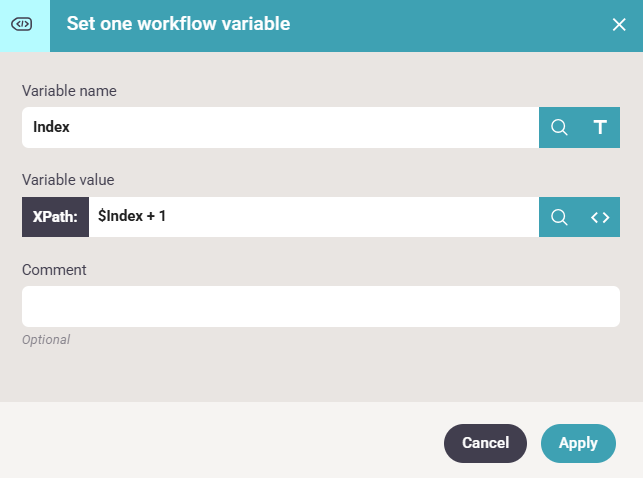Viewport: 643px width, 478px height.
Task: Click empty header bar right of the title
Action: click(450, 24)
